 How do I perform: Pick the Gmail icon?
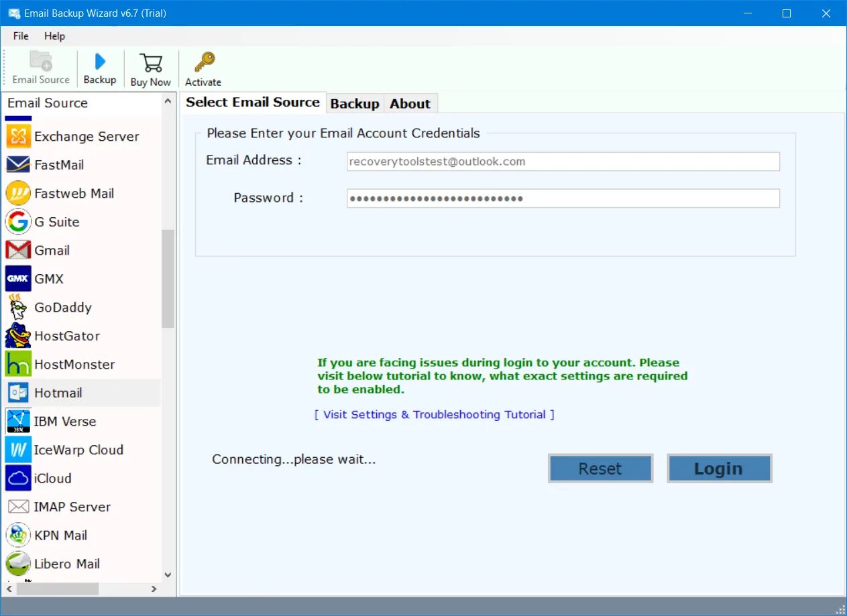18,250
